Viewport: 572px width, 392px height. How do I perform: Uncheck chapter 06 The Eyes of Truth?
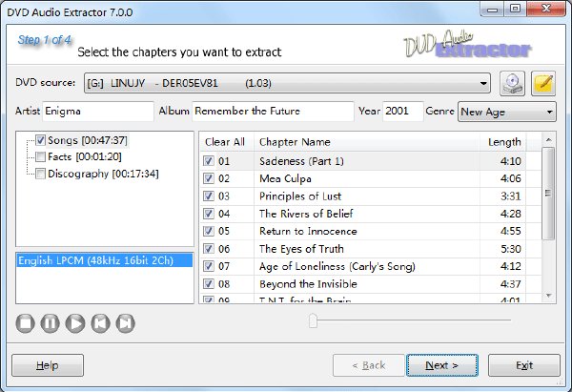(x=208, y=249)
